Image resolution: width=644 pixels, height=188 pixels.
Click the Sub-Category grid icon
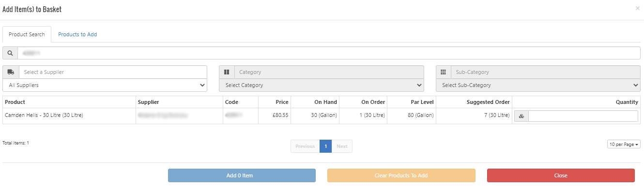[x=443, y=72]
